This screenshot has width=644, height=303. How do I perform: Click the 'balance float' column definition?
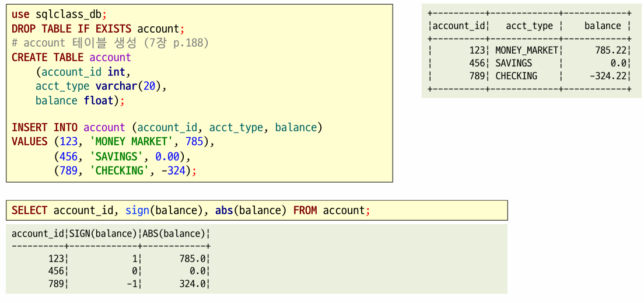coord(80,100)
